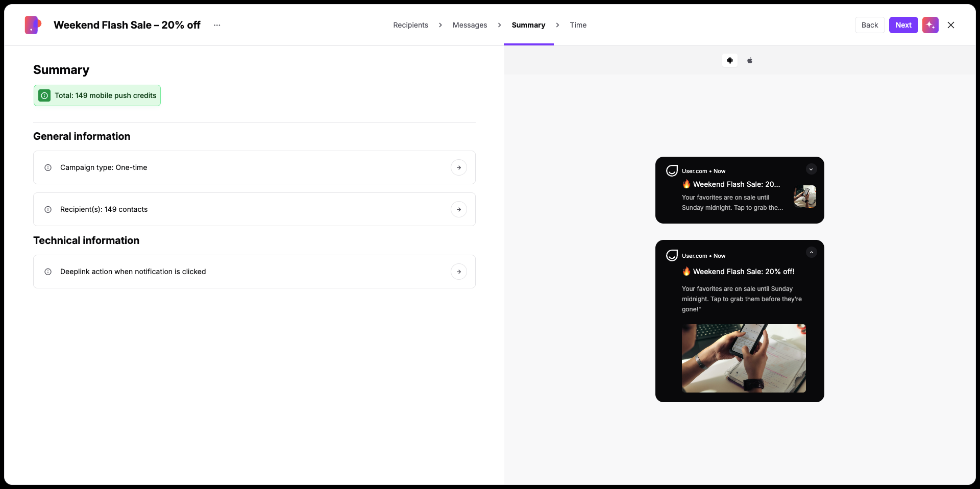Click chevron between Recipients and Messages
Screen dimensions: 980x489
[440, 25]
